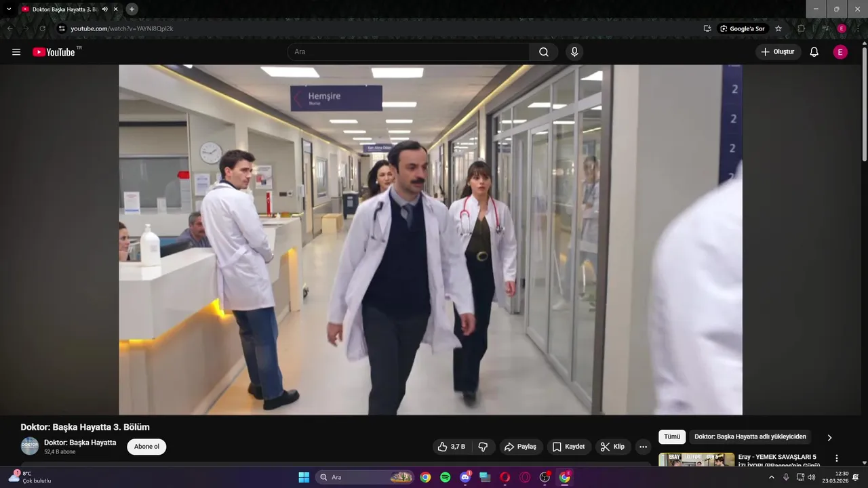The width and height of the screenshot is (868, 488).
Task: Open the clock showing 12:30 23.03.2026
Action: tap(835, 477)
